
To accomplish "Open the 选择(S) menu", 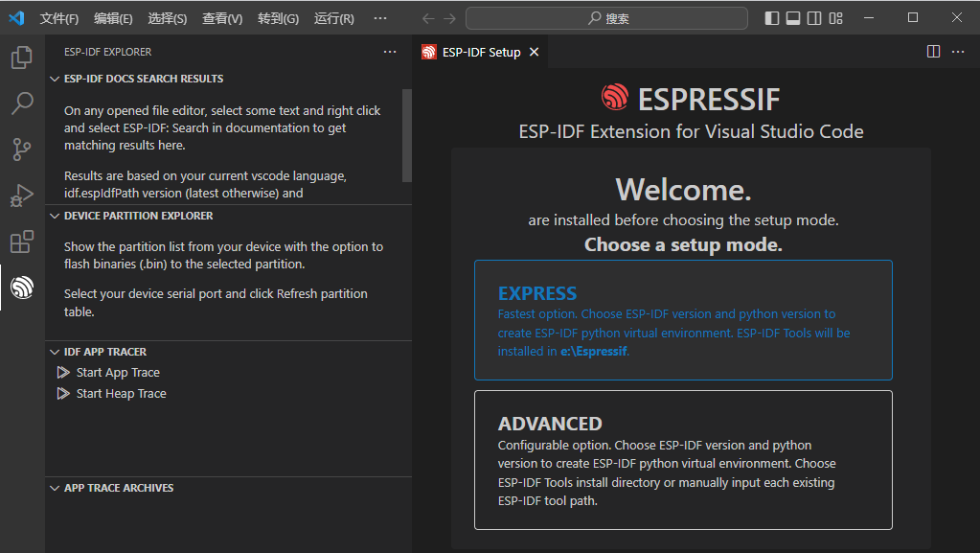I will [167, 19].
